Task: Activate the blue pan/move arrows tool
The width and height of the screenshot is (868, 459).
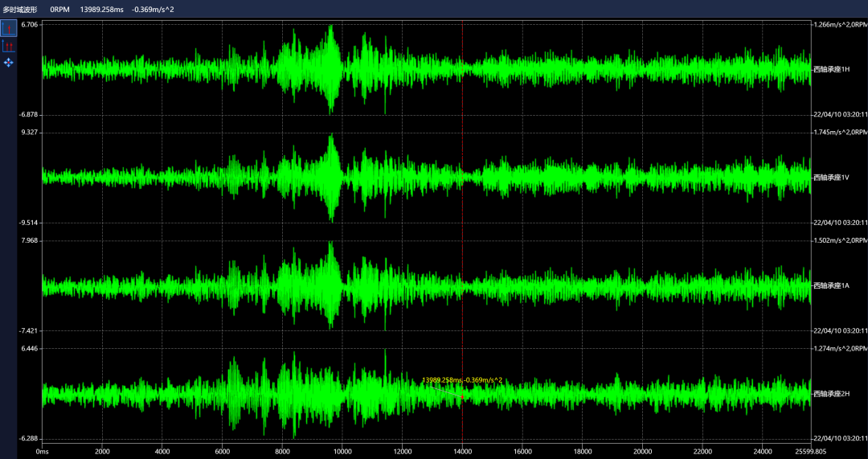Action: point(9,63)
